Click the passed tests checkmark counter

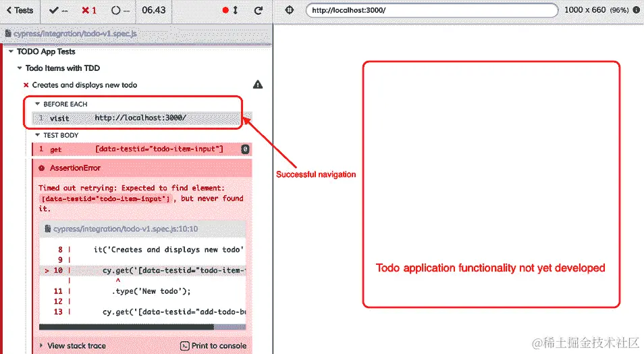[58, 10]
